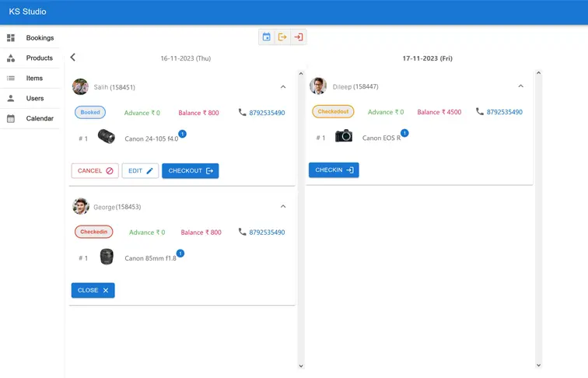Click Canon EOS R product name
The image size is (588, 378).
click(381, 138)
